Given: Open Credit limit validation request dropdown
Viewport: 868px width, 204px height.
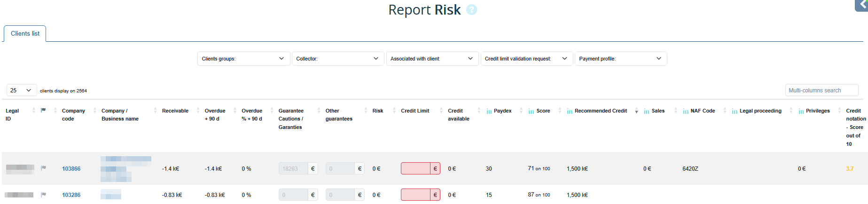Looking at the screenshot, I should 526,59.
